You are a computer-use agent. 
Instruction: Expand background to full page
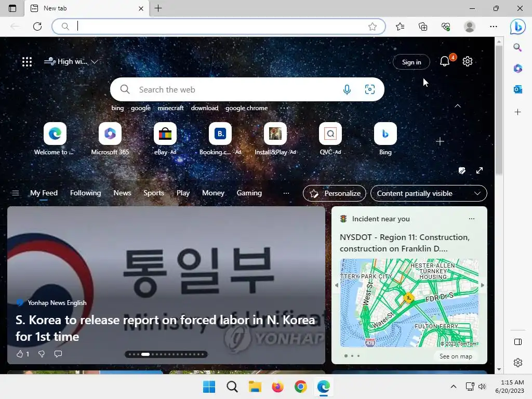click(480, 170)
